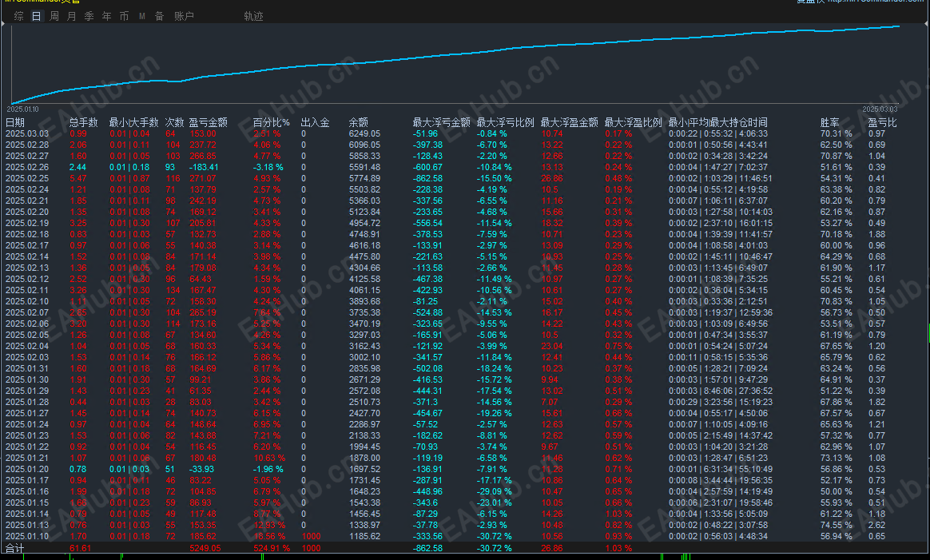Click the 最大浮盈金额 column header
Screen dimensions: 930x560
pyautogui.click(x=570, y=122)
